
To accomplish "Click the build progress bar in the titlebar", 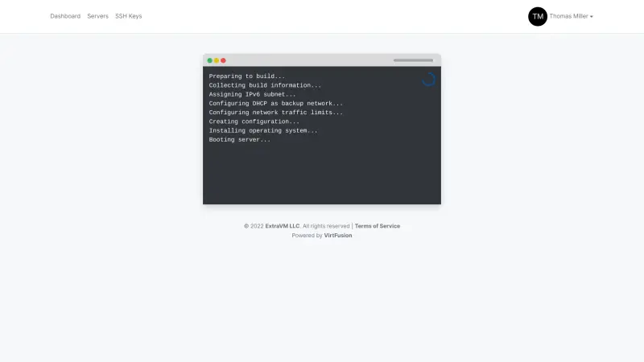I will (413, 60).
